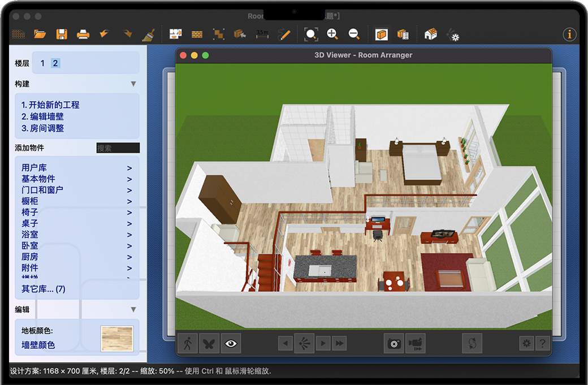588x385 pixels.
Task: Toggle walk mode in 3D viewer
Action: (x=188, y=343)
